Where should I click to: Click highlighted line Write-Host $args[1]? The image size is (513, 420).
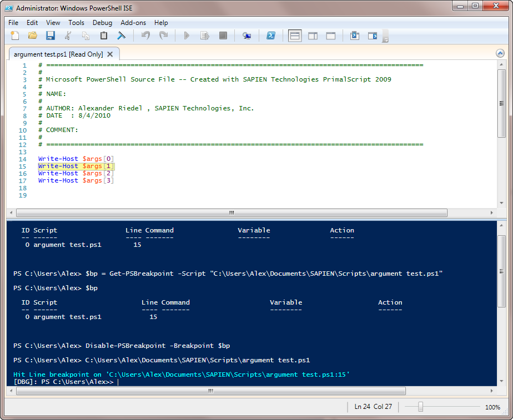(76, 166)
